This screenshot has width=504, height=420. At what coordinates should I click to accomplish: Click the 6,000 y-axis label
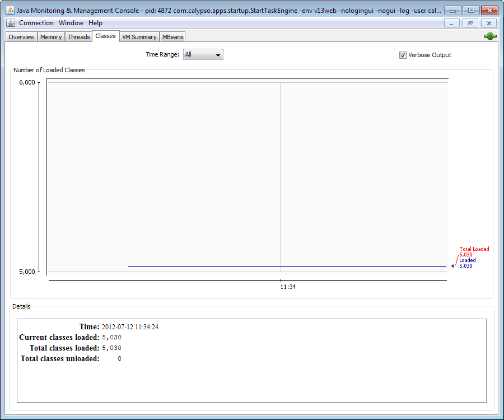point(27,82)
